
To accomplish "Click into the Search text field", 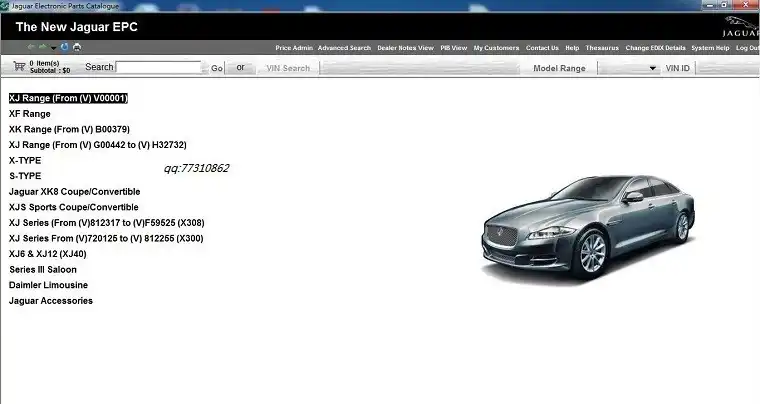I will pyautogui.click(x=158, y=67).
